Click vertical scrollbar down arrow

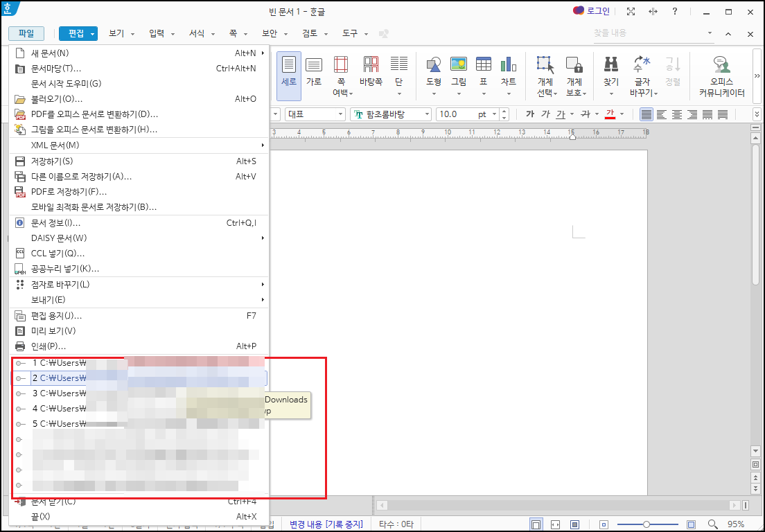[x=755, y=452]
